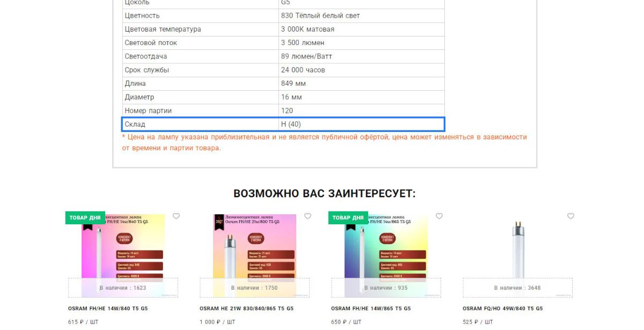Click 'Возможно вас заинтересует' section heading

point(325,194)
